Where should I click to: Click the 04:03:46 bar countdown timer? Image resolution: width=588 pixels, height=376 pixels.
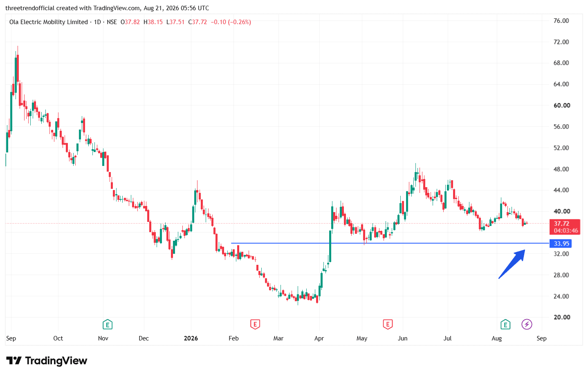[566, 231]
